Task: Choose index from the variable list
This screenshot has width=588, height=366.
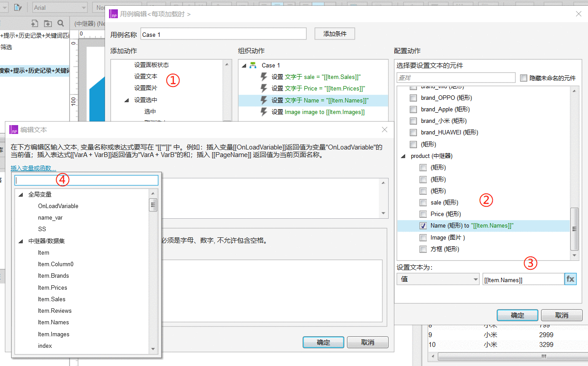Action: [x=45, y=346]
